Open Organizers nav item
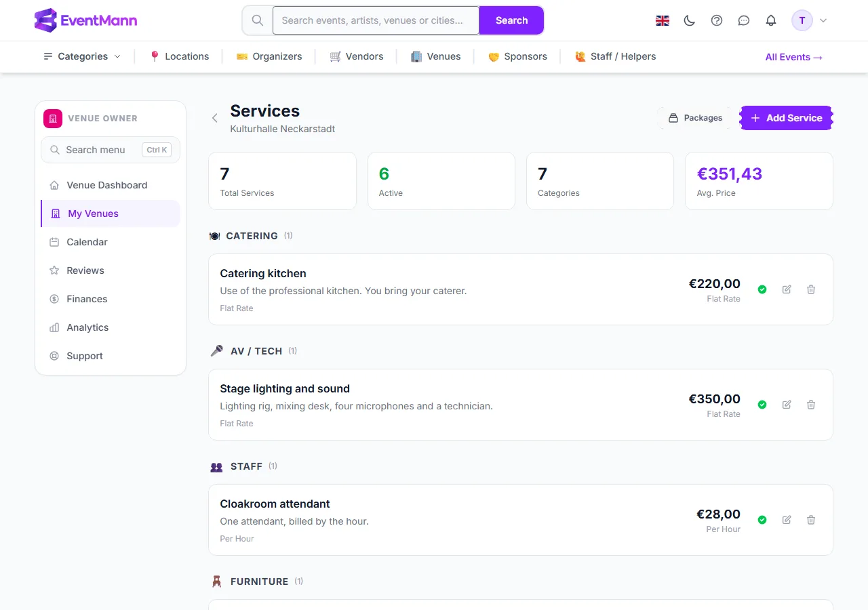The height and width of the screenshot is (610, 868). 269,56
